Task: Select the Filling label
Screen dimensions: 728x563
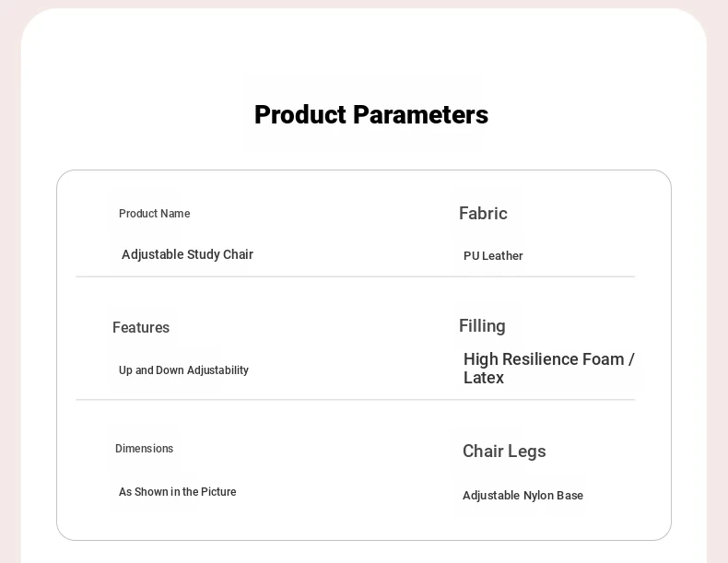Action: [482, 326]
